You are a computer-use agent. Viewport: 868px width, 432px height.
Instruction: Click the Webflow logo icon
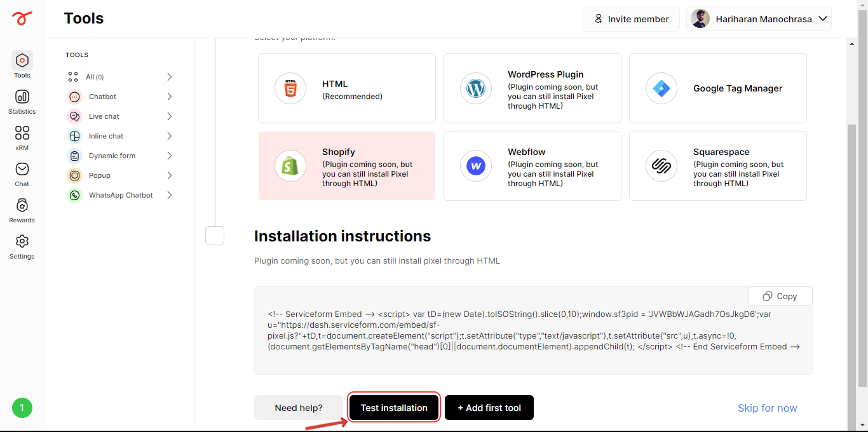click(476, 166)
